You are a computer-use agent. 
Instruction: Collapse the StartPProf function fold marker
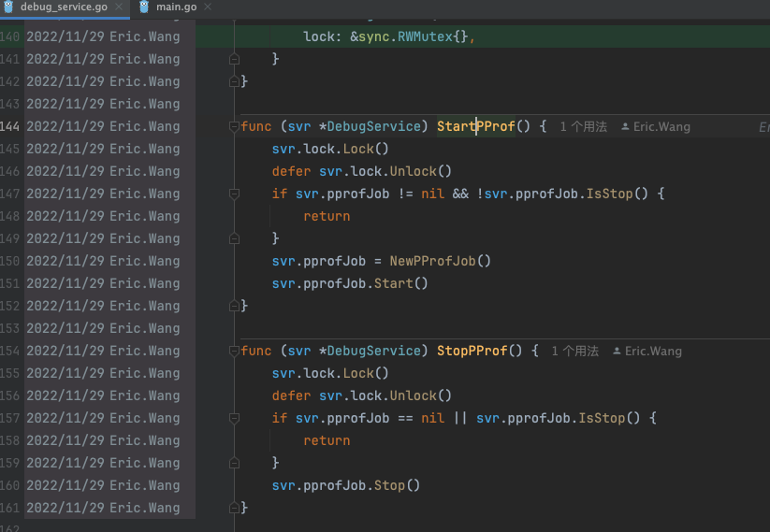pos(234,126)
